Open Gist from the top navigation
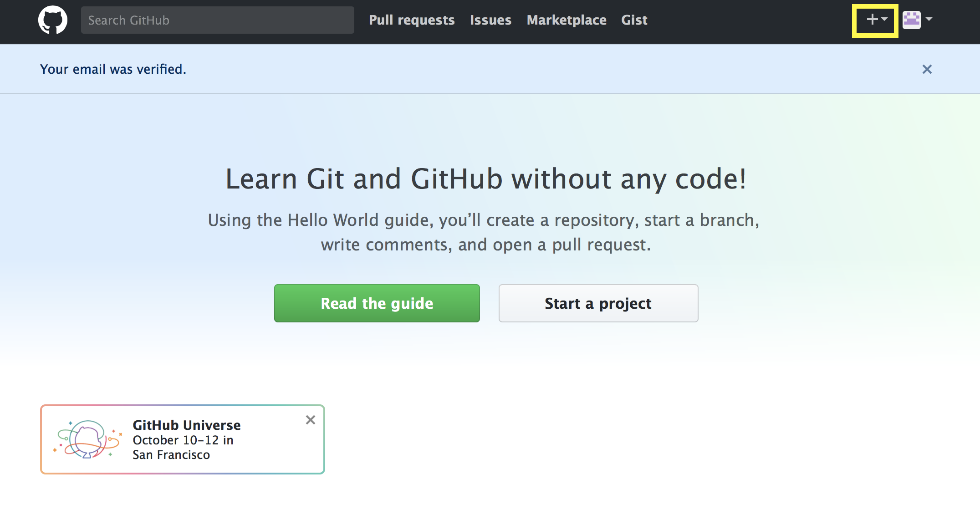The image size is (980, 520). click(x=634, y=20)
